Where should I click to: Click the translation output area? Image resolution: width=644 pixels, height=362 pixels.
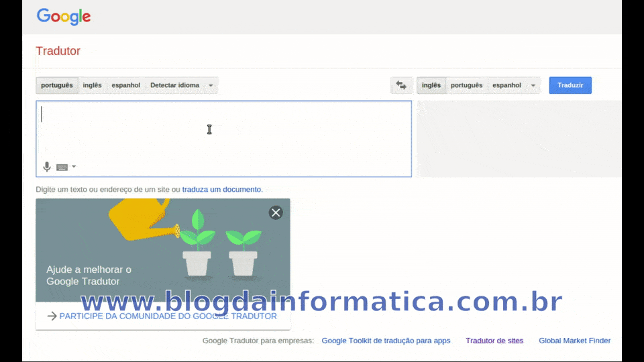[x=519, y=139]
